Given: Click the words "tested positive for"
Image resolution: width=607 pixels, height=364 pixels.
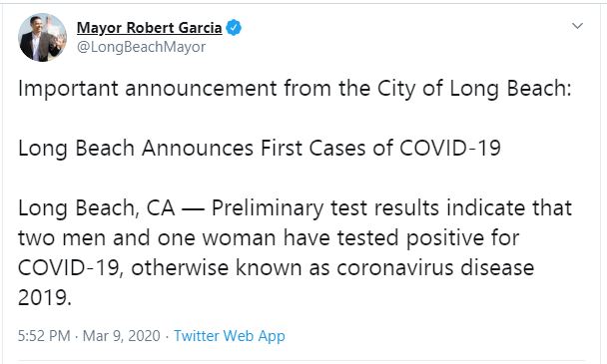Looking at the screenshot, I should pos(427,238).
